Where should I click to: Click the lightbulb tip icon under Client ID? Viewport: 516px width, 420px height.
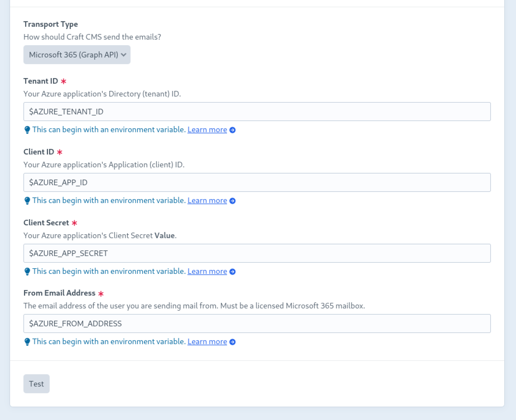tap(27, 201)
